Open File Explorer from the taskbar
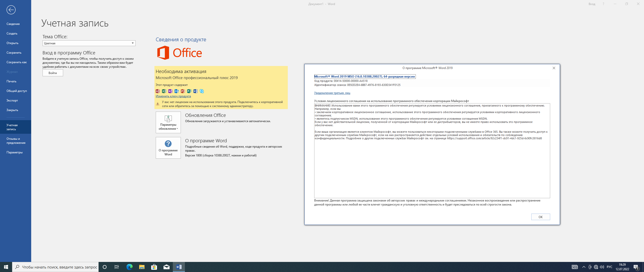The width and height of the screenshot is (644, 272). (142, 267)
